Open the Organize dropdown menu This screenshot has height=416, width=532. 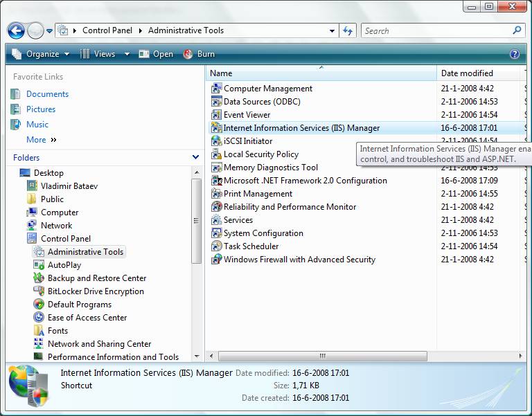42,54
